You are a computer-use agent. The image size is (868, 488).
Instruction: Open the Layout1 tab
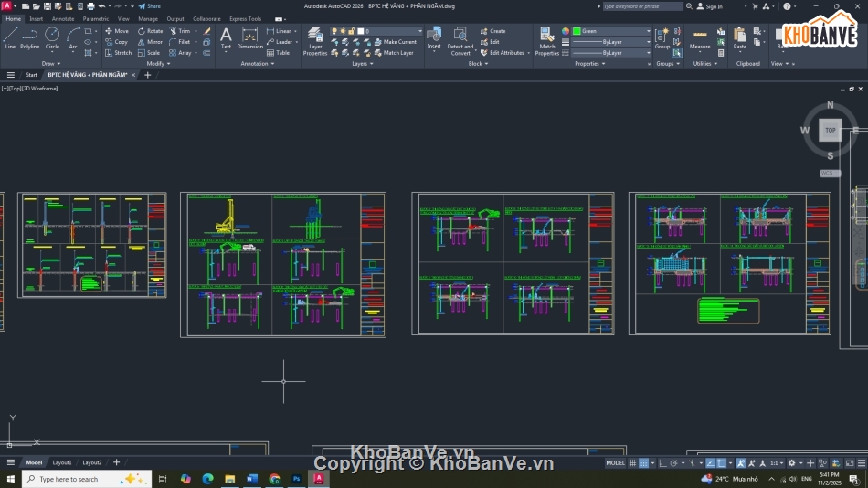[x=61, y=462]
